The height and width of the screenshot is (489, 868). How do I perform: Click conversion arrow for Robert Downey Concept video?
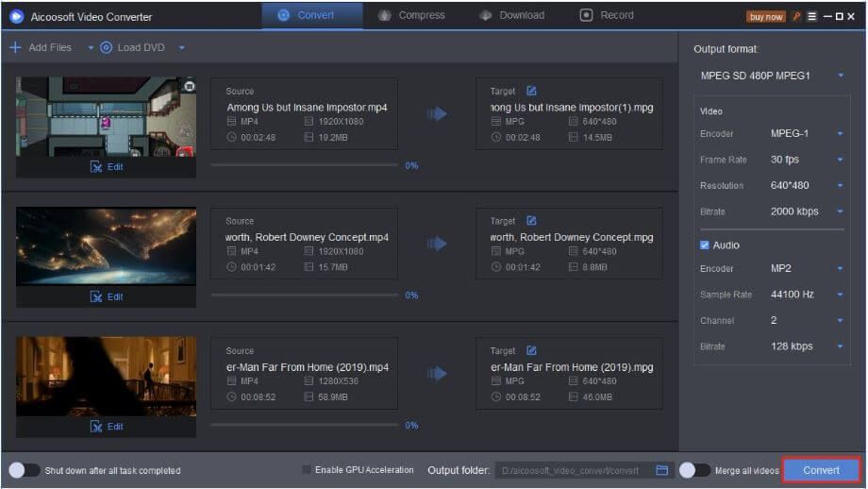point(437,244)
